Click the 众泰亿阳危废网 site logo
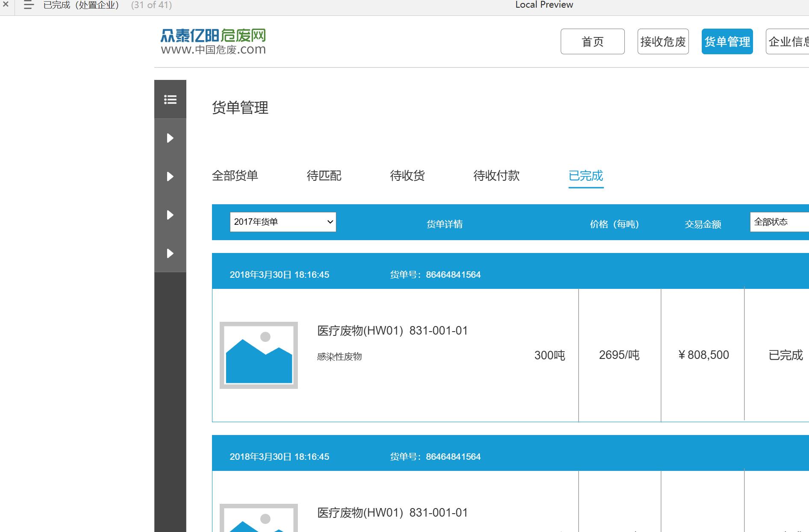Viewport: 809px width, 532px height. click(213, 41)
